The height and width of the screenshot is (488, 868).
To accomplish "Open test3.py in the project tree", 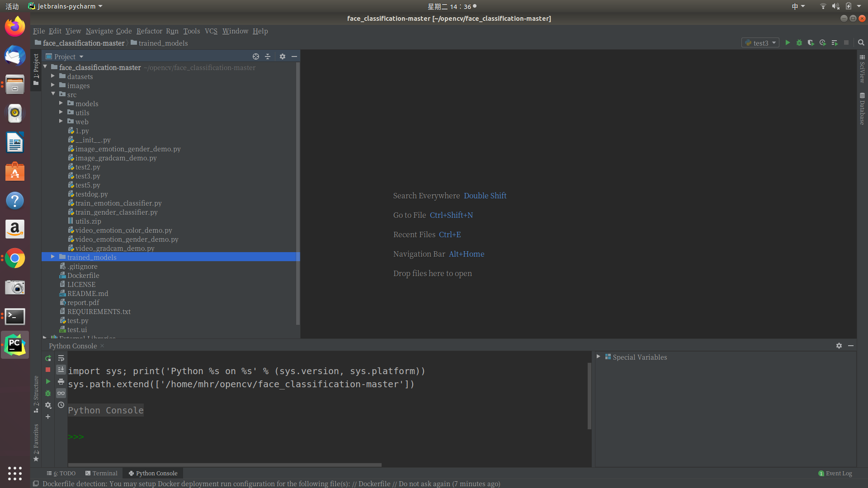I will (x=88, y=176).
